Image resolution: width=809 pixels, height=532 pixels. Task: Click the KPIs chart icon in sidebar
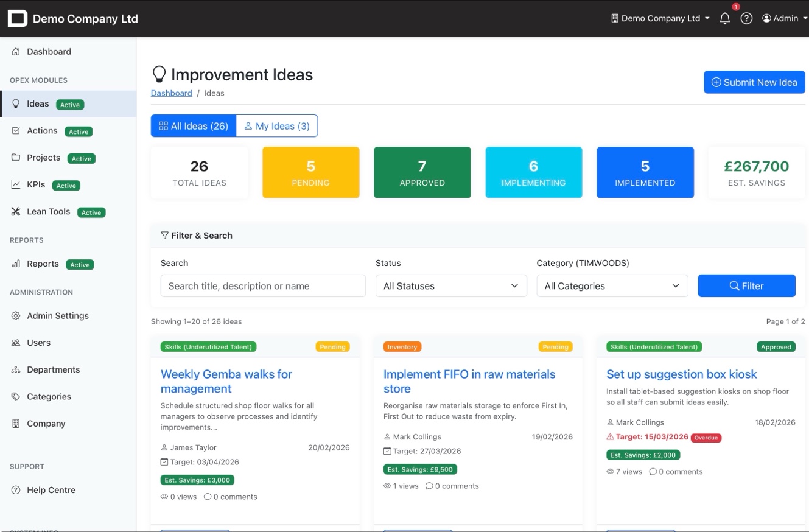15,184
